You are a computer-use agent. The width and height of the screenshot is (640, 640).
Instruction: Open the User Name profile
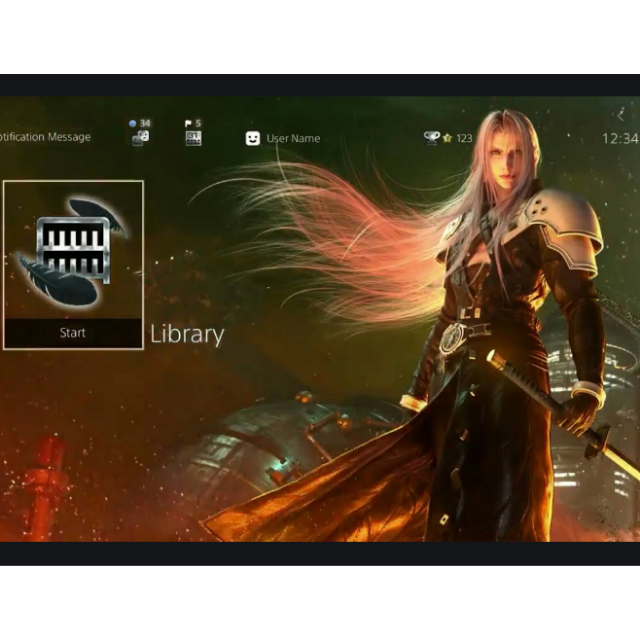(293, 138)
